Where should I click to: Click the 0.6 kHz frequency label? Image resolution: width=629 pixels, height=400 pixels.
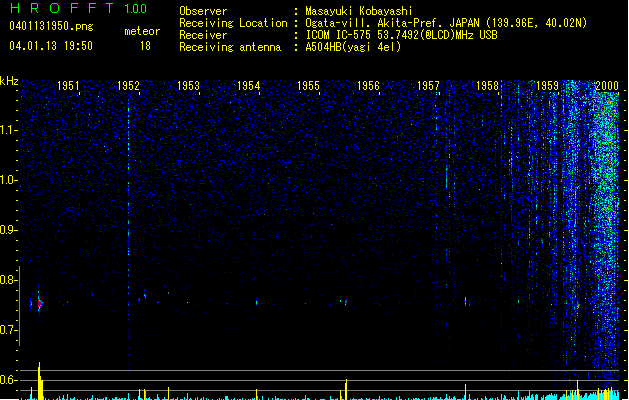[8, 380]
